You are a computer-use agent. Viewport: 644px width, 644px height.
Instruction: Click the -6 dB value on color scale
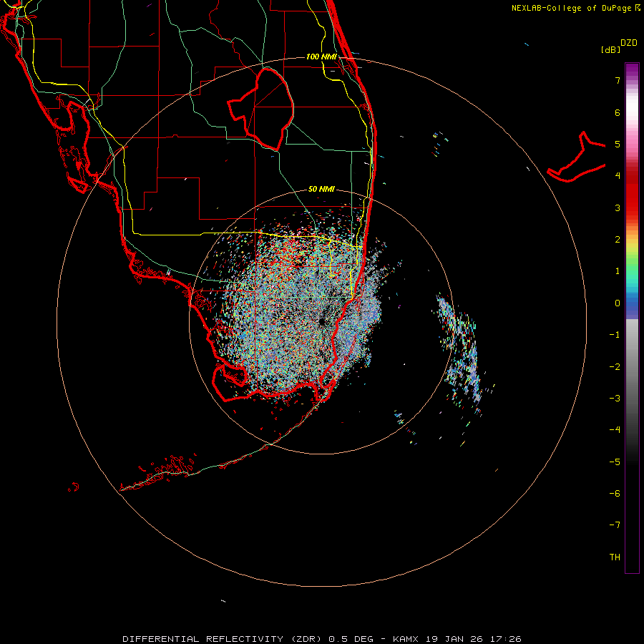(x=615, y=494)
